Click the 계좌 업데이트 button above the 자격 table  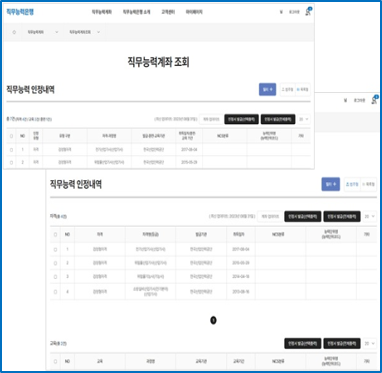coord(270,216)
